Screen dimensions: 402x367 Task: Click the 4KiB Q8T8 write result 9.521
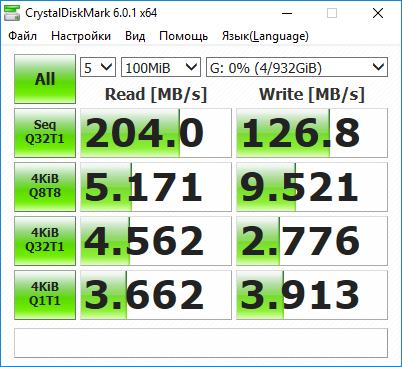[x=312, y=187]
